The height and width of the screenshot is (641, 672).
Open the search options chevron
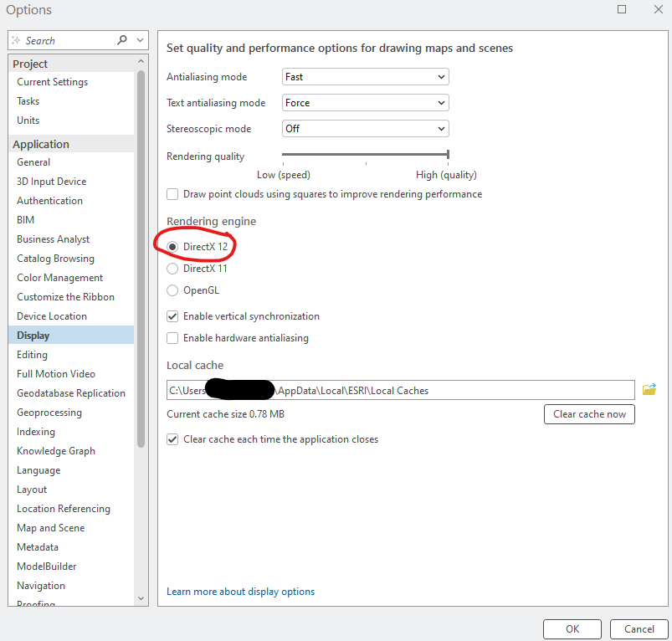(139, 39)
